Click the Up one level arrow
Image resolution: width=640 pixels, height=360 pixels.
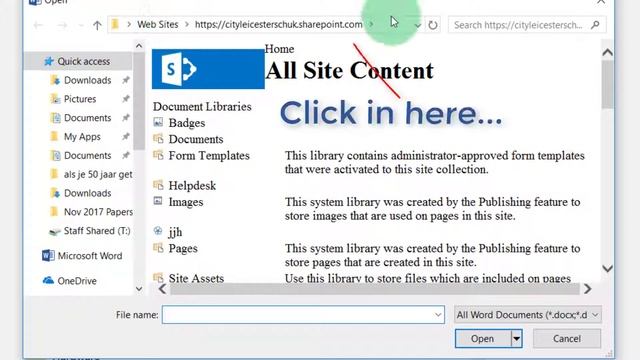(97, 25)
